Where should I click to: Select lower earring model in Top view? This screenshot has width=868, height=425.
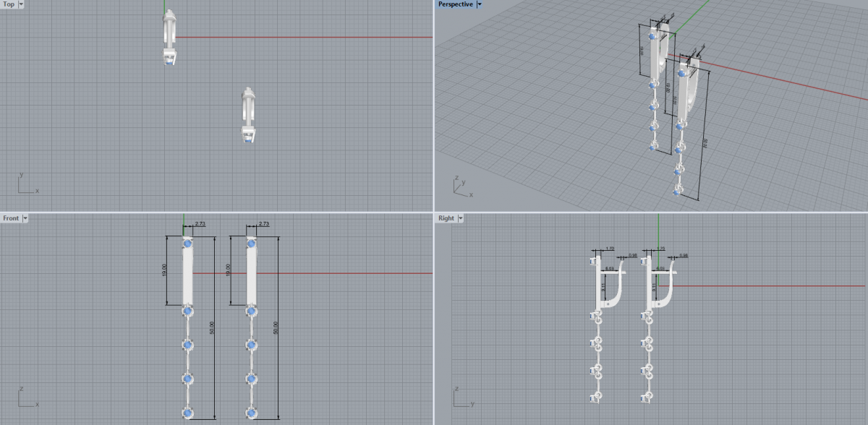click(x=248, y=114)
